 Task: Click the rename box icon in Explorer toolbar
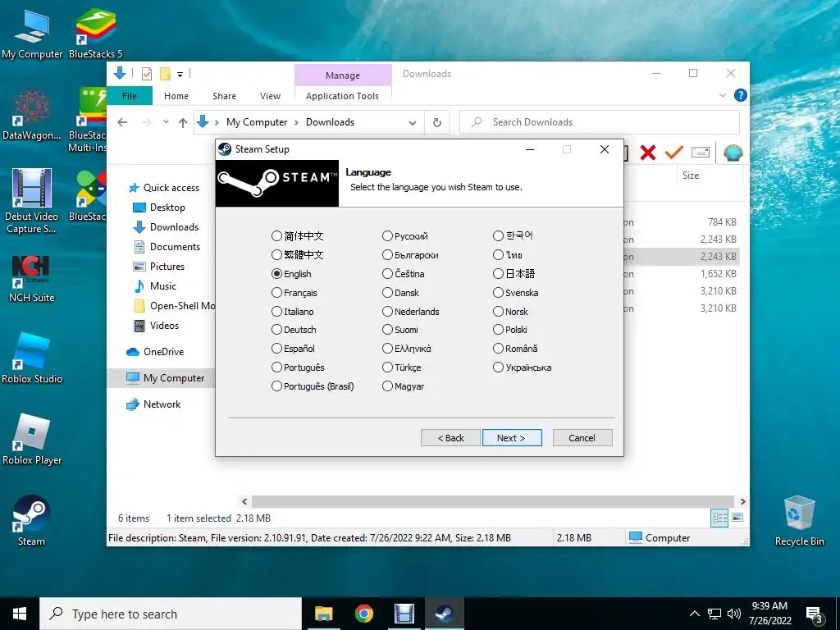tap(701, 153)
